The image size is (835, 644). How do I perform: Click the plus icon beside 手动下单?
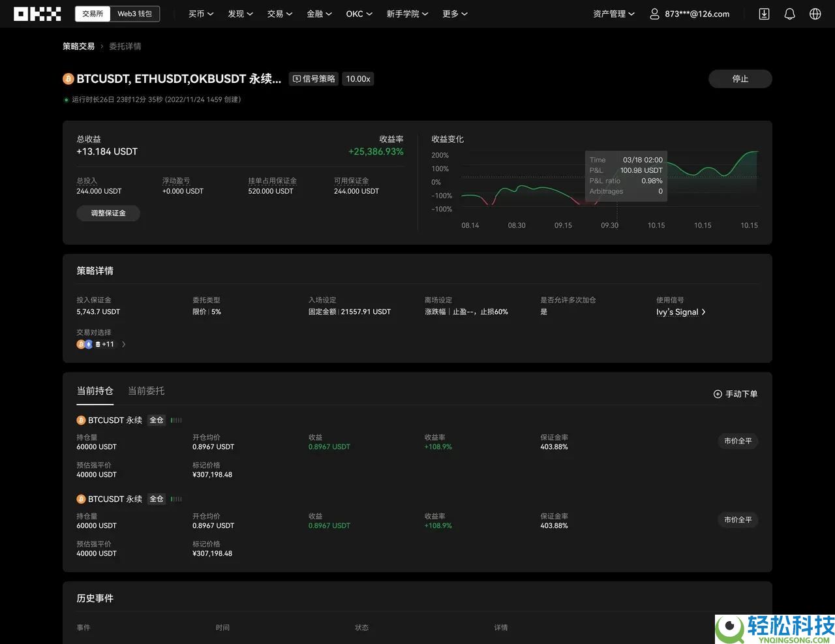pyautogui.click(x=718, y=394)
